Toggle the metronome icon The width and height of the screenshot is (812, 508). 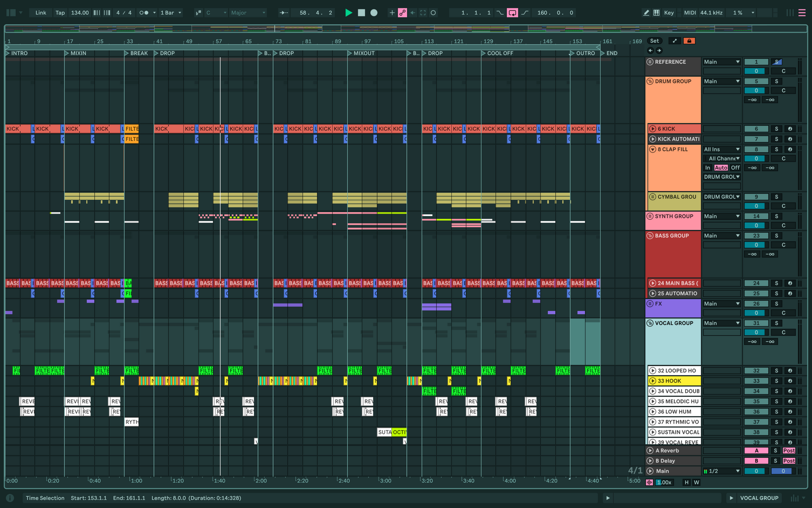pyautogui.click(x=144, y=13)
